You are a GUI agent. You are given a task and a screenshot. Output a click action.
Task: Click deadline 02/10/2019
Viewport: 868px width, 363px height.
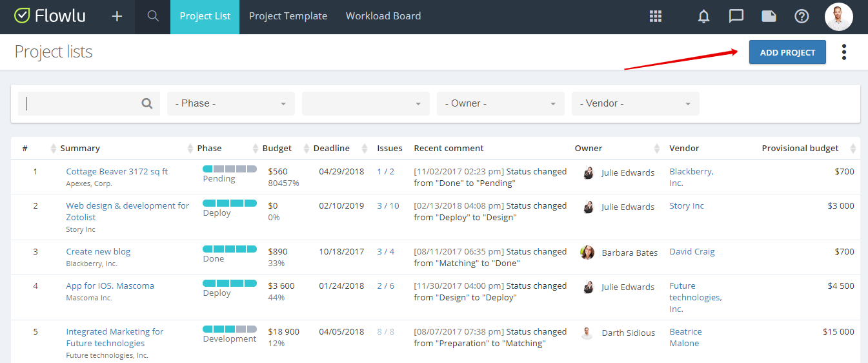(341, 206)
